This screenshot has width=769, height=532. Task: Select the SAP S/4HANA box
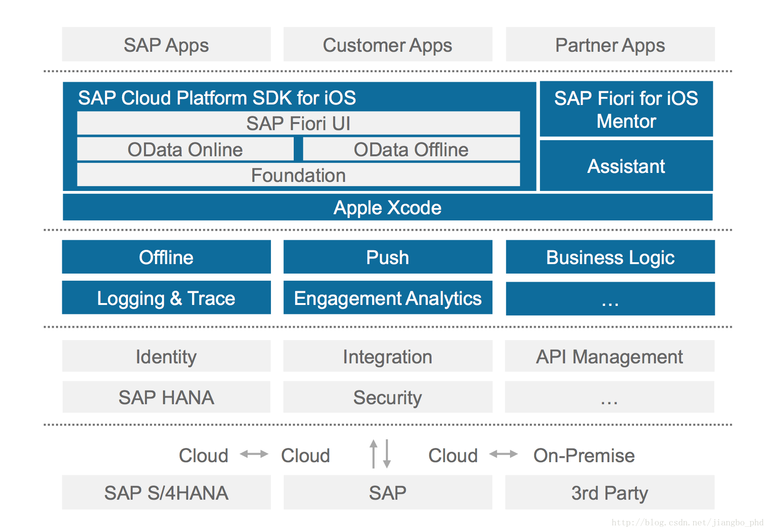166,493
